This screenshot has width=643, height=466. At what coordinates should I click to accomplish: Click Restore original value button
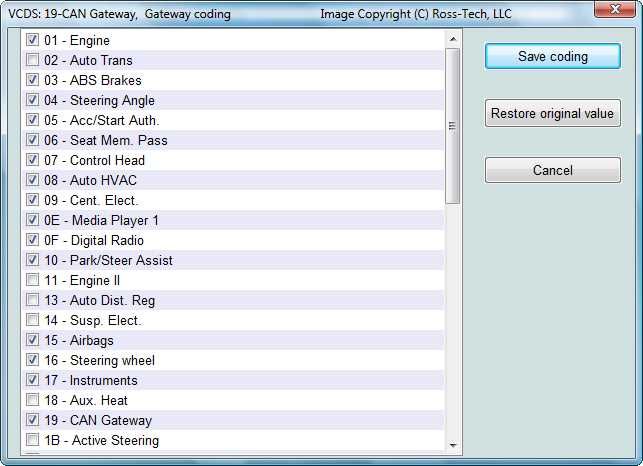(553, 113)
